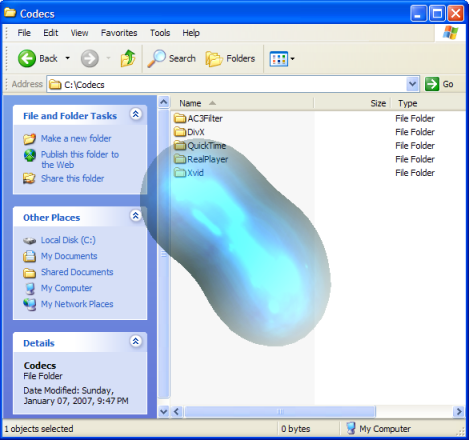Click the My Computer status bar icon
This screenshot has width=469, height=440.
(x=351, y=428)
